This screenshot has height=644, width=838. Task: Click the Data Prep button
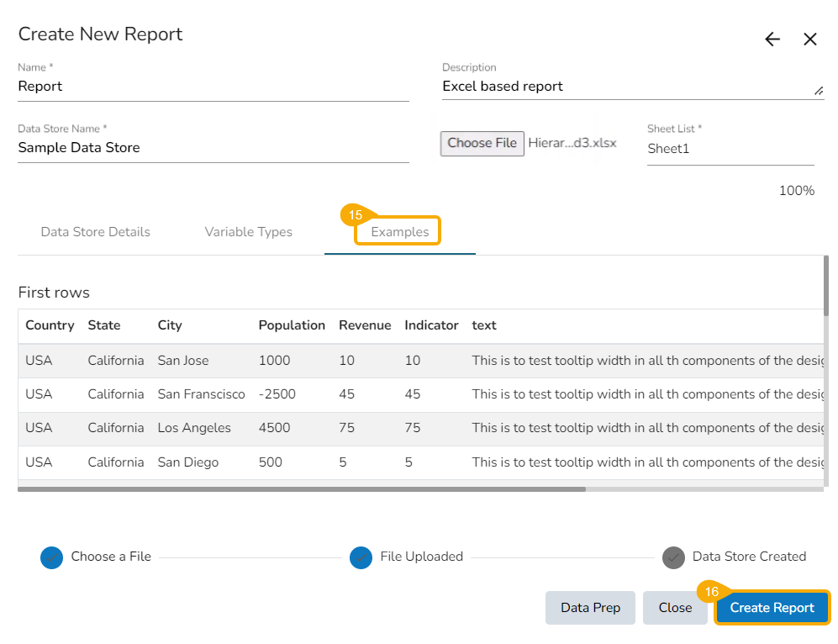590,608
